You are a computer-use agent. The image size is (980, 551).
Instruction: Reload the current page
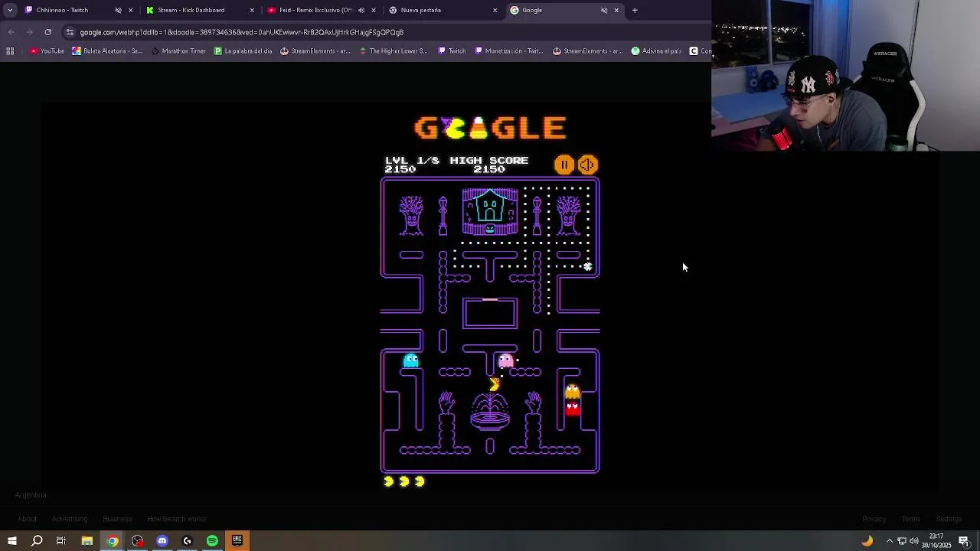[x=47, y=32]
